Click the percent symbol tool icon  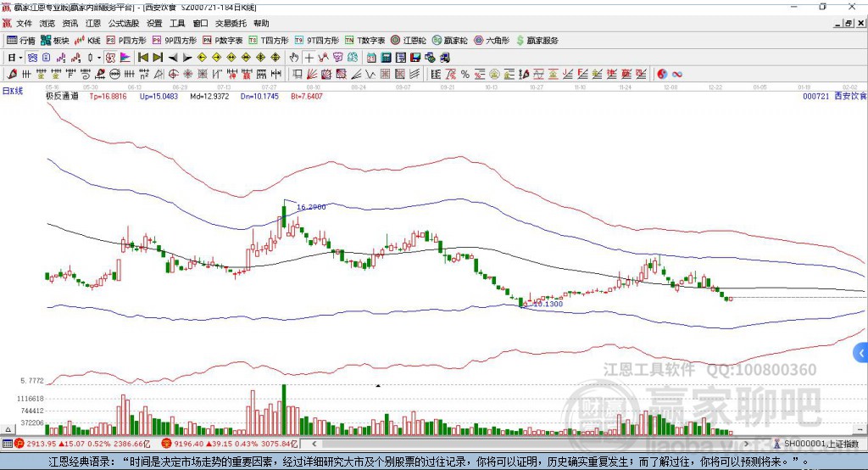point(465,74)
